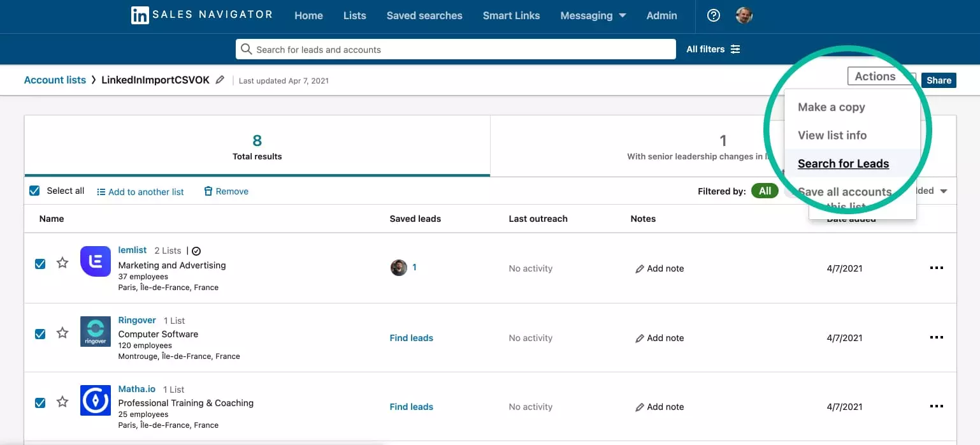
Task: Open the help question mark icon
Action: pos(714,15)
